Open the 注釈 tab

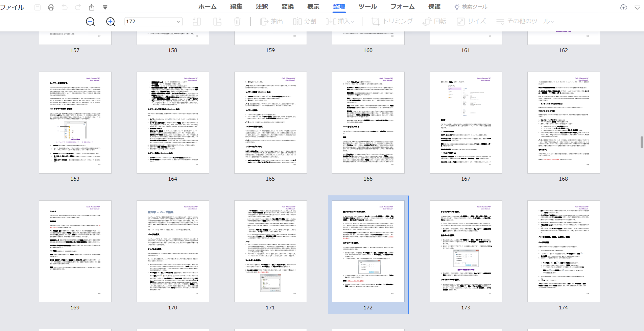(x=262, y=7)
